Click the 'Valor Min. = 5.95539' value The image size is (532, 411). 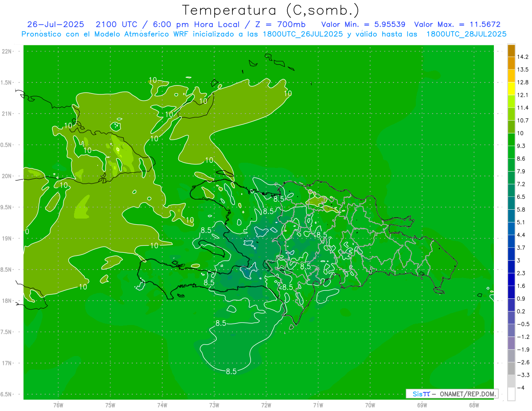point(363,24)
